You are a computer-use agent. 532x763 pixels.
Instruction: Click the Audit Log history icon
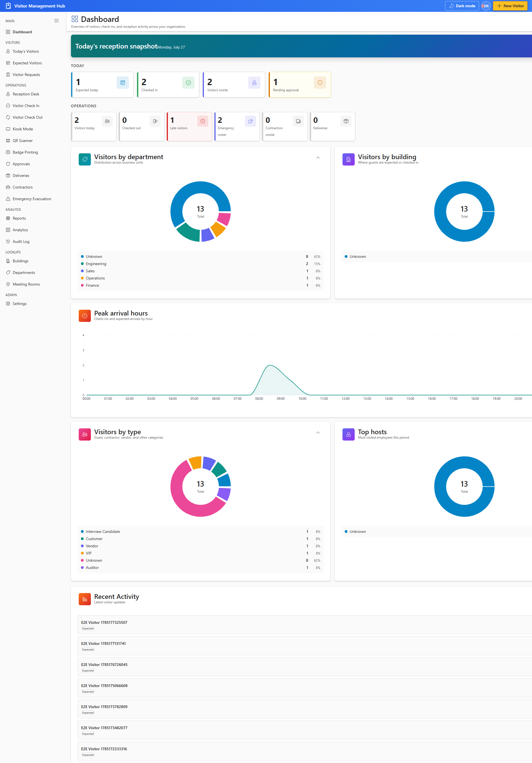(8, 241)
